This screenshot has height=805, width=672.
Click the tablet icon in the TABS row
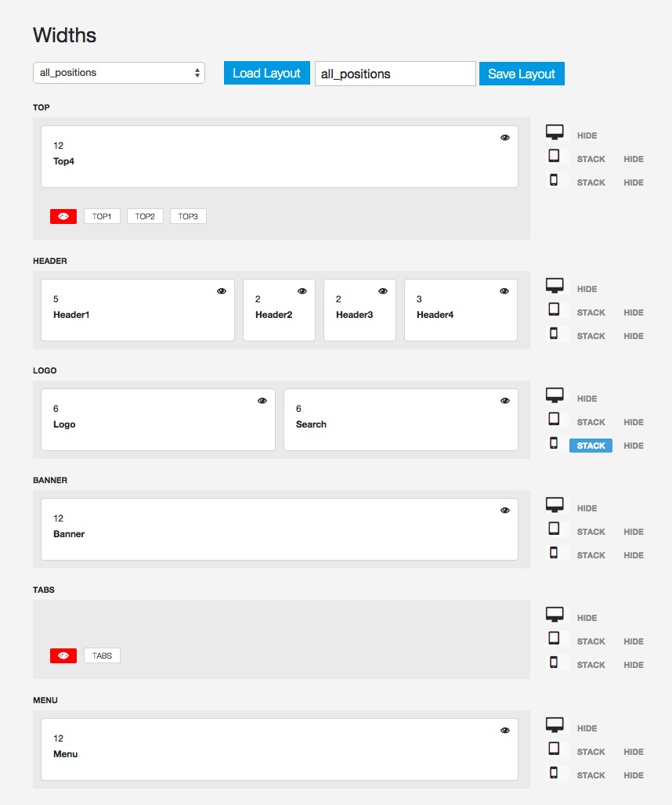(554, 639)
